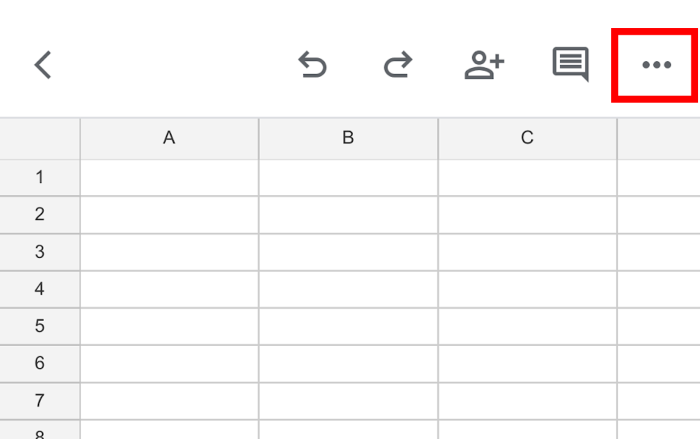Redo the last undone action
This screenshot has width=700, height=439.
click(398, 65)
